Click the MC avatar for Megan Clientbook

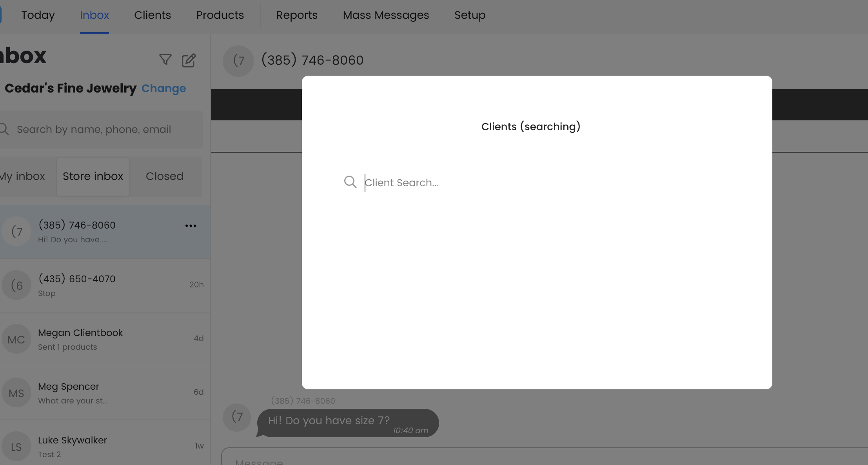[x=16, y=339]
